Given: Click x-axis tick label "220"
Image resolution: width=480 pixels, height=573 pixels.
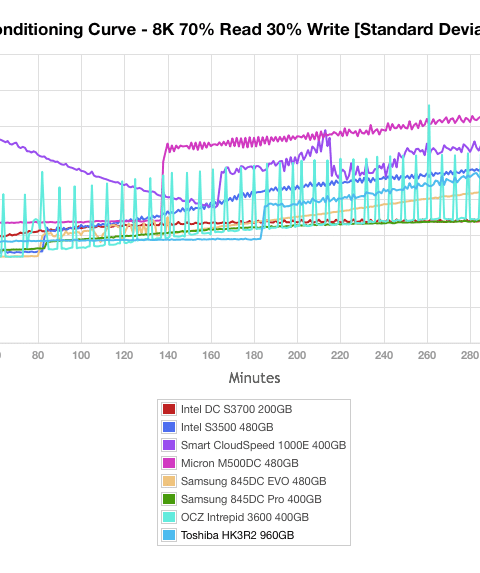Looking at the screenshot, I should (x=340, y=355).
